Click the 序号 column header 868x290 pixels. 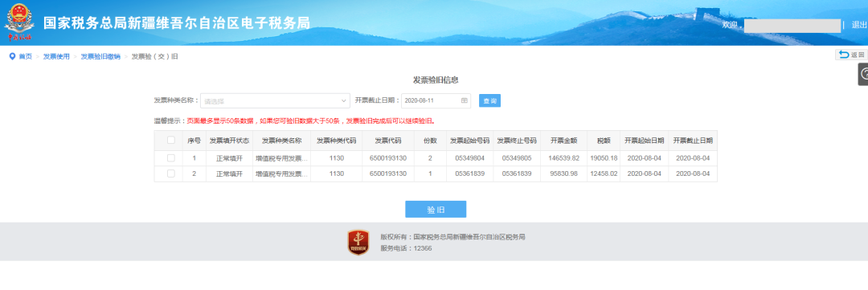[x=194, y=141]
